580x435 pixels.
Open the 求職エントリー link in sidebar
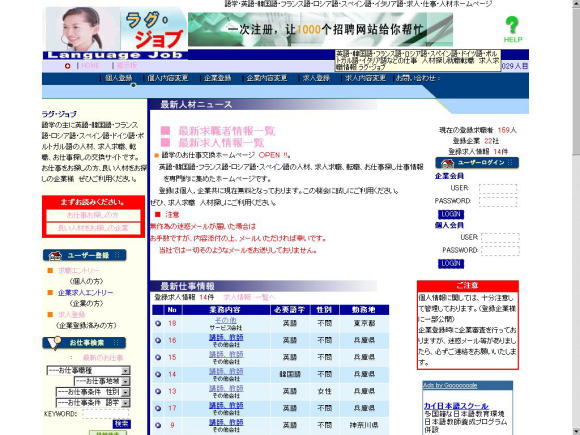[79, 271]
